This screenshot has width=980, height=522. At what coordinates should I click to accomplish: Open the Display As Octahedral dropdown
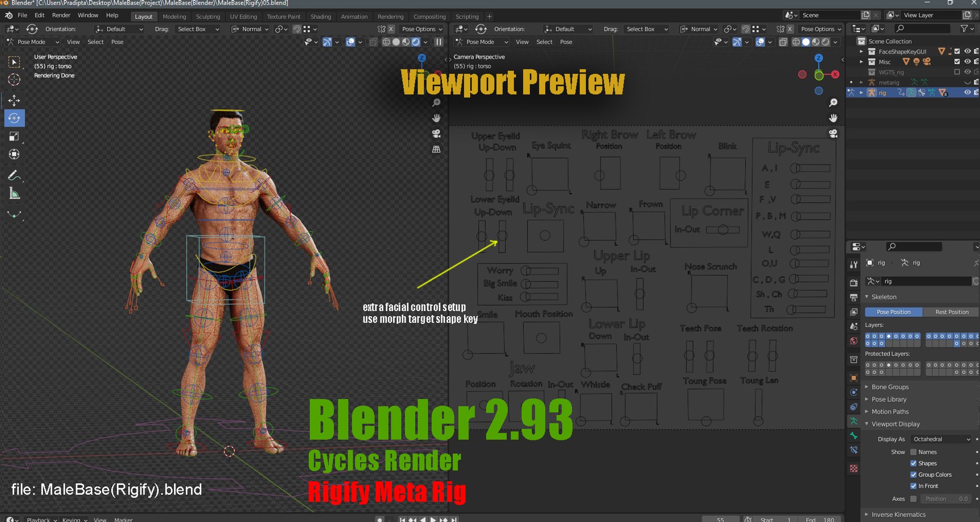pyautogui.click(x=941, y=439)
